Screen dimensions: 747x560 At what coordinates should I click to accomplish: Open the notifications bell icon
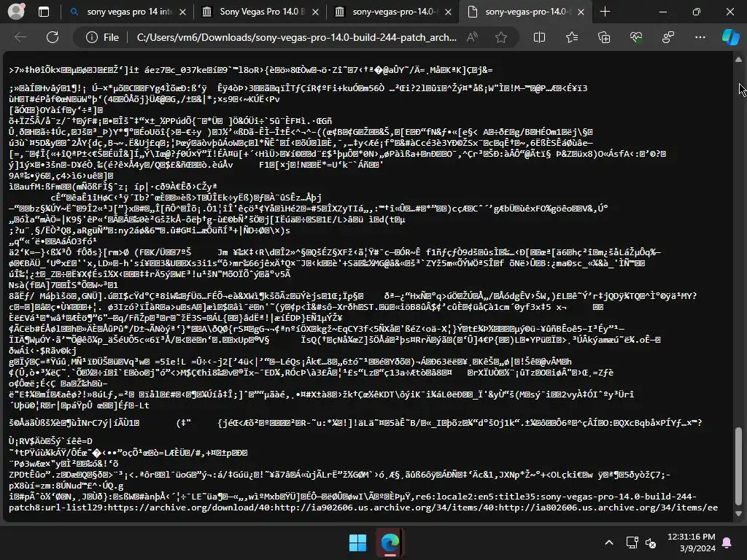pos(727,542)
